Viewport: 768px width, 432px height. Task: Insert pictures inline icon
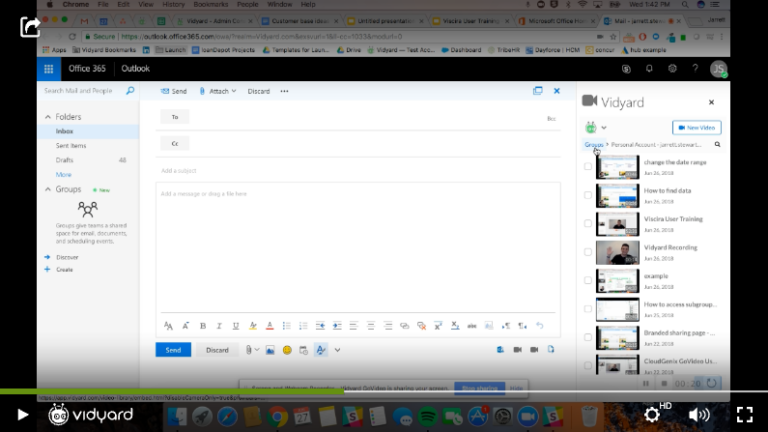[270, 350]
